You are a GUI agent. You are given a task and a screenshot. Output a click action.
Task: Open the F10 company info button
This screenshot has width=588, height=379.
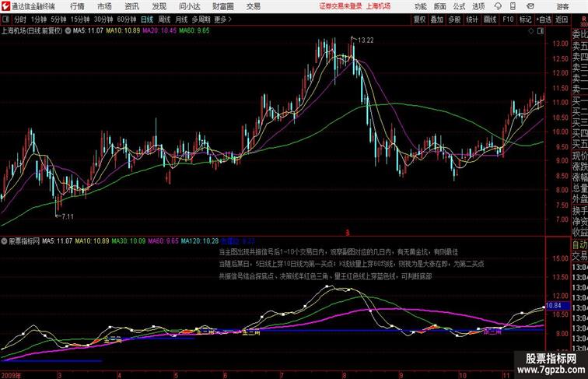508,19
